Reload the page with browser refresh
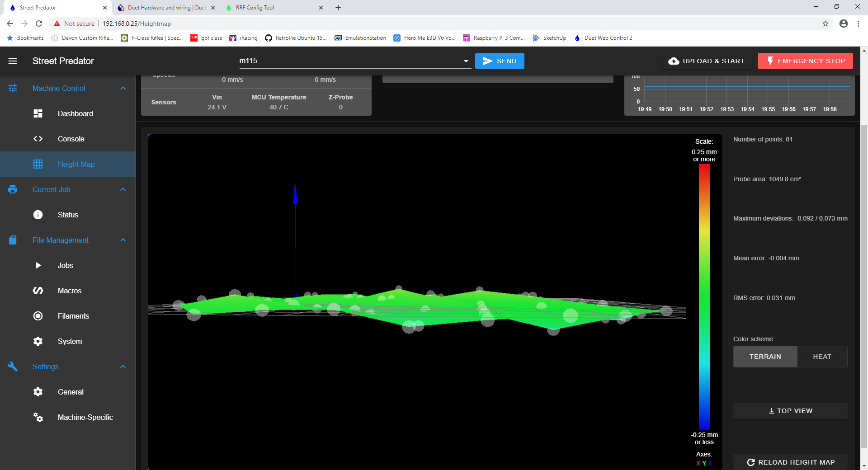Viewport: 868px width, 470px height. coord(39,23)
